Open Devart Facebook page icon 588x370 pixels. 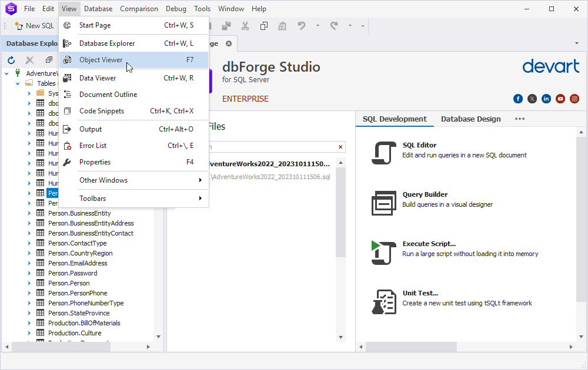tap(518, 99)
